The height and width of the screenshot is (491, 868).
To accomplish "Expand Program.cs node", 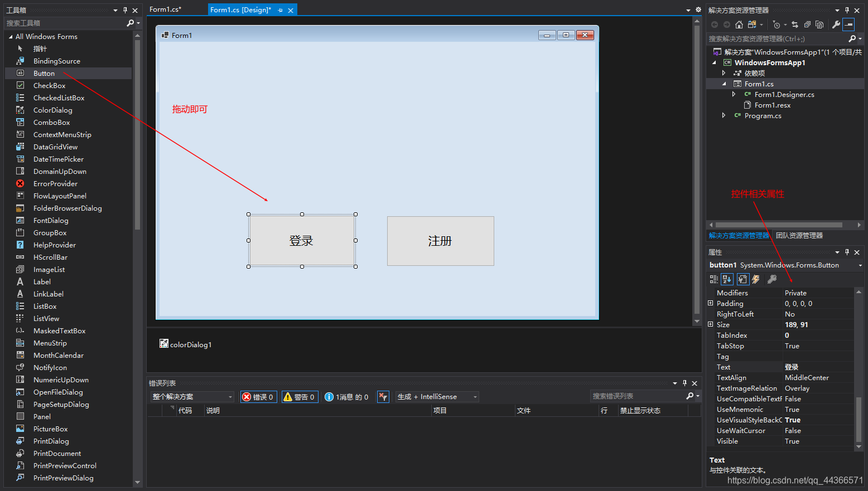I will click(724, 115).
